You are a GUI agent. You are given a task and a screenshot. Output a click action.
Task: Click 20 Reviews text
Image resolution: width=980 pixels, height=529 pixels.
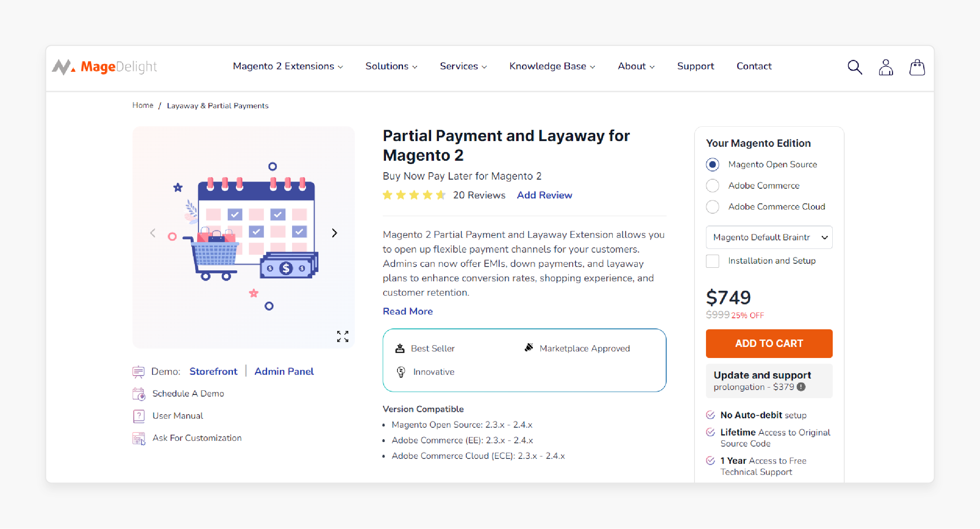[479, 195]
